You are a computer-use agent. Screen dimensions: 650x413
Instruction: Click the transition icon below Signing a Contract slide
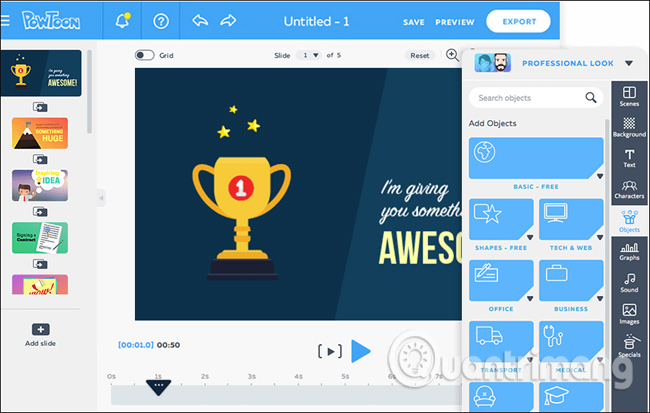pos(40,264)
